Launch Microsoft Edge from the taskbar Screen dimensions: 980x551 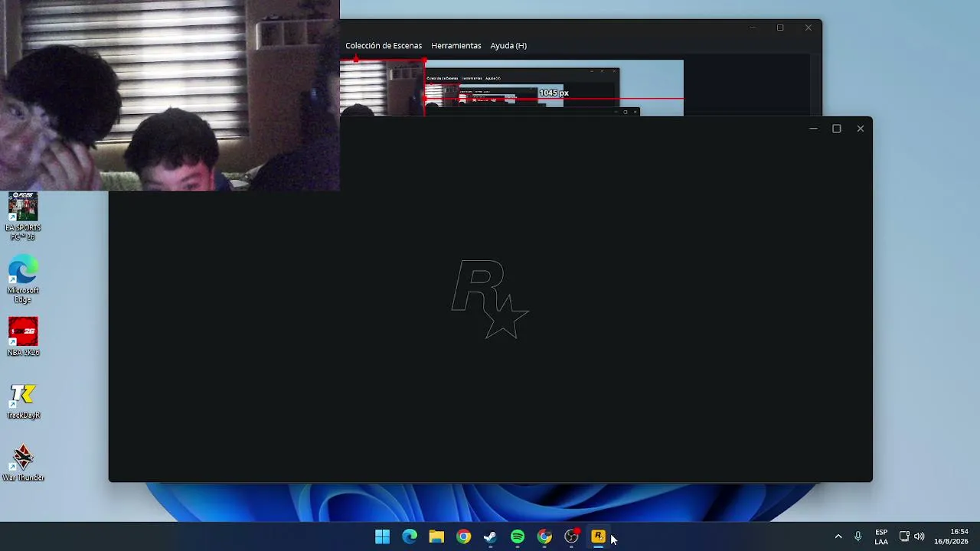410,536
